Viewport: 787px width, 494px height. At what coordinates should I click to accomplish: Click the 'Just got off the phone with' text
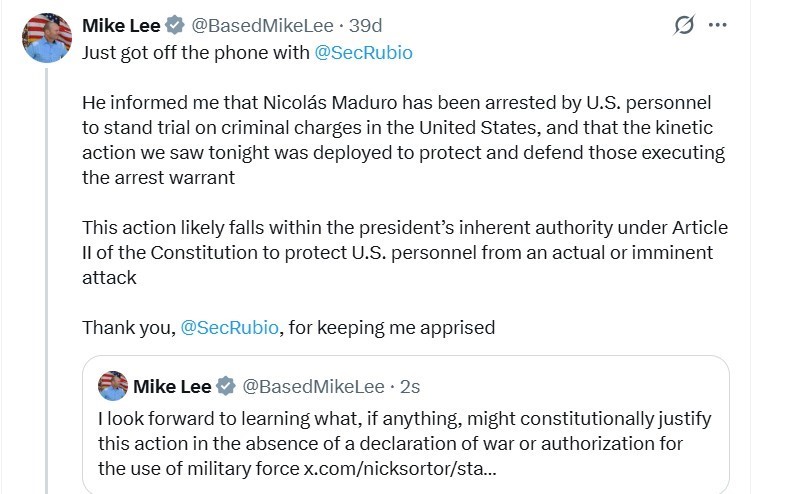[195, 53]
